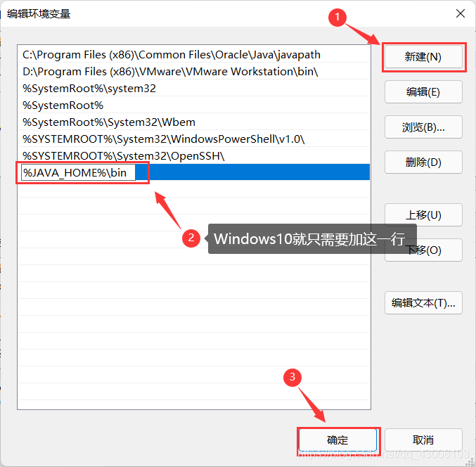The height and width of the screenshot is (467, 476).
Task: Select the %SystemRoot%\system32 entry
Action: click(x=193, y=89)
